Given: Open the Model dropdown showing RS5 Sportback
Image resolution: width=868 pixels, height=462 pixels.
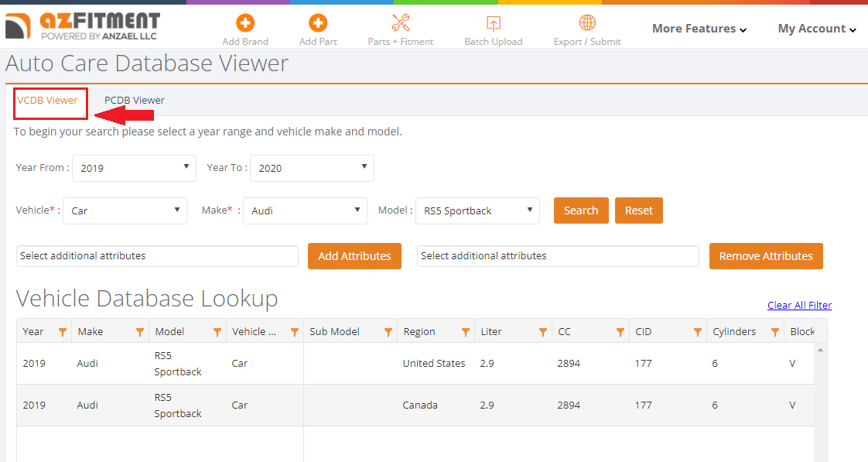Looking at the screenshot, I should pyautogui.click(x=478, y=210).
